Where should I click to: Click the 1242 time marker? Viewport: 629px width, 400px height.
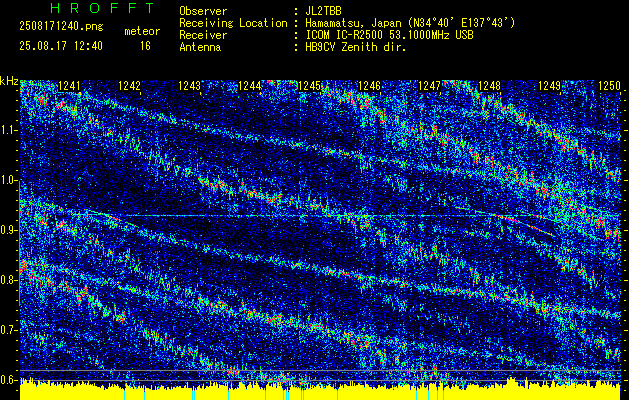tap(129, 85)
